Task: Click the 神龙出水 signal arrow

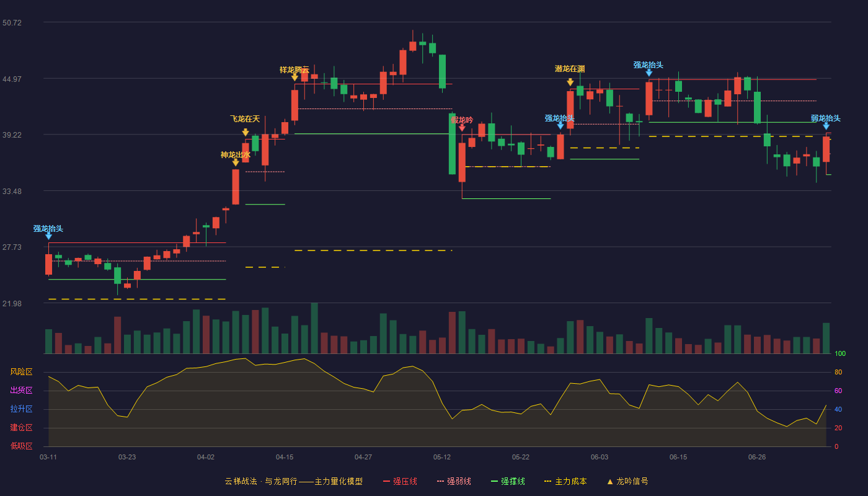Action: (236, 162)
